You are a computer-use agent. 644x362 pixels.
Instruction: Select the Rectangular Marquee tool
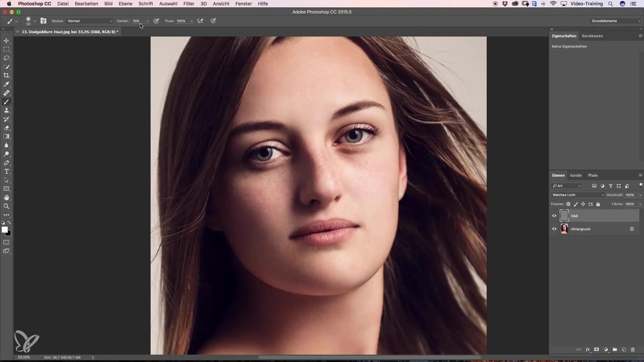point(6,49)
